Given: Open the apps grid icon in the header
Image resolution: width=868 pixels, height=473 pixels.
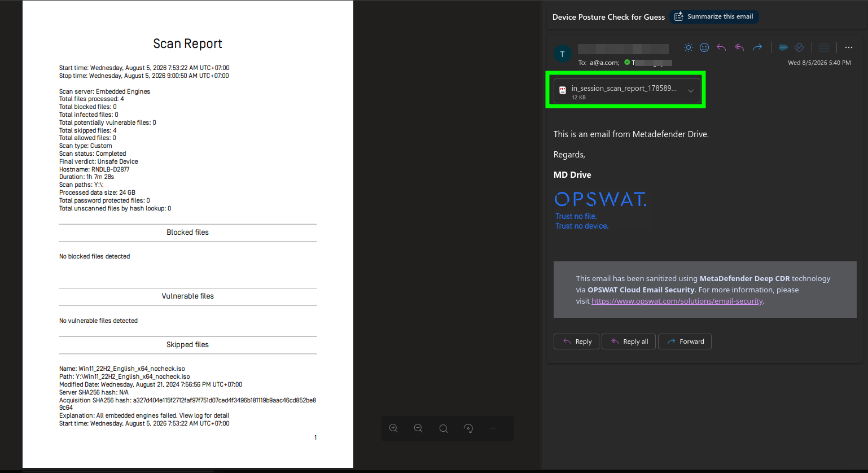Looking at the screenshot, I should pyautogui.click(x=824, y=47).
